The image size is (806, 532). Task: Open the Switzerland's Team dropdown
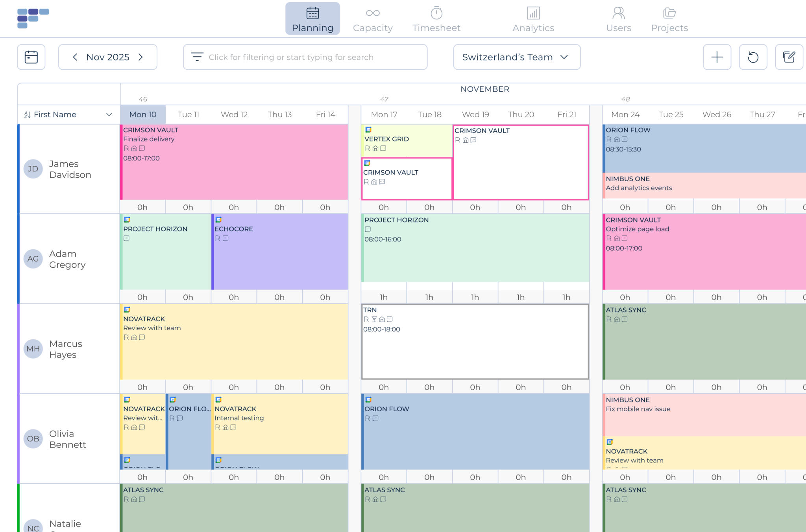pos(516,57)
